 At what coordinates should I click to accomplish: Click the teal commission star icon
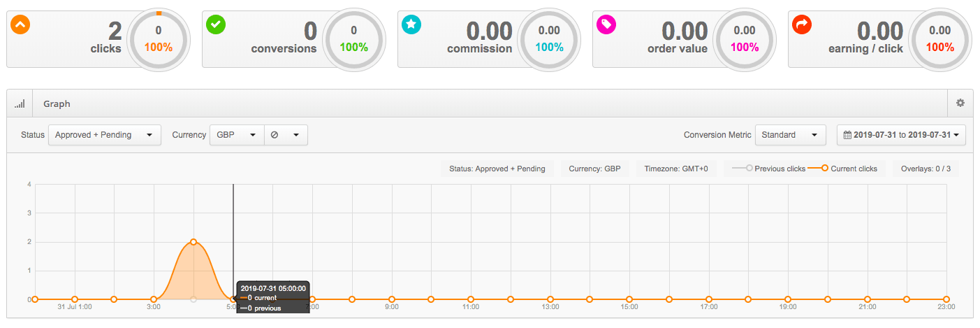tap(411, 24)
